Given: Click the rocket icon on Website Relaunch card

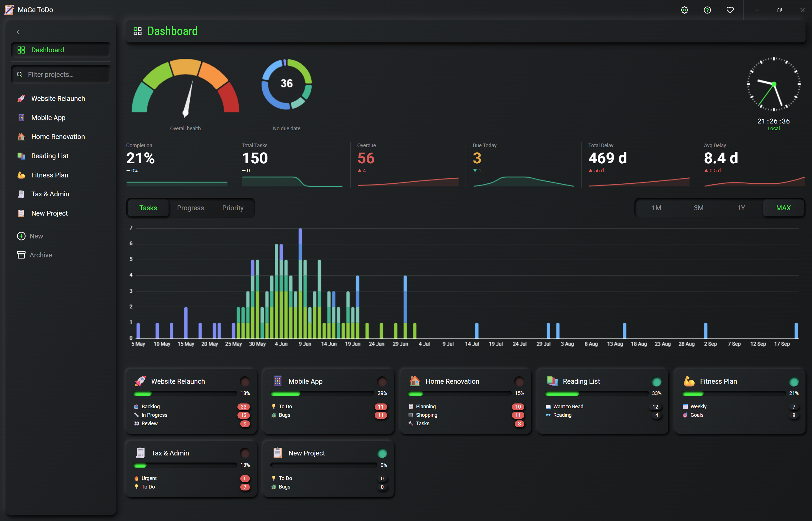Looking at the screenshot, I should (140, 381).
